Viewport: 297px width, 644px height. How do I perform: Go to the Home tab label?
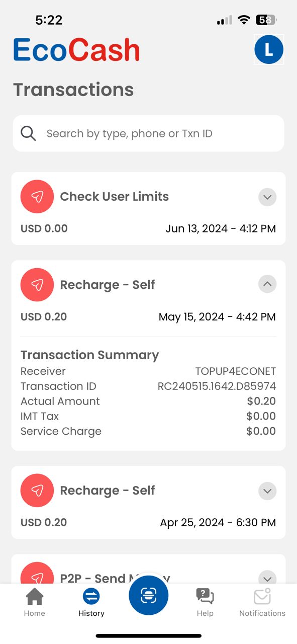coord(35,613)
